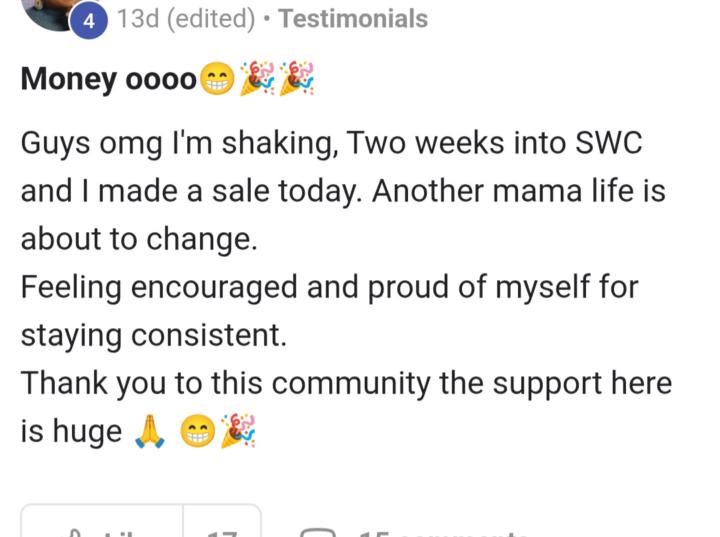Click the like count showing 17
This screenshot has height=537, width=720.
(x=221, y=530)
